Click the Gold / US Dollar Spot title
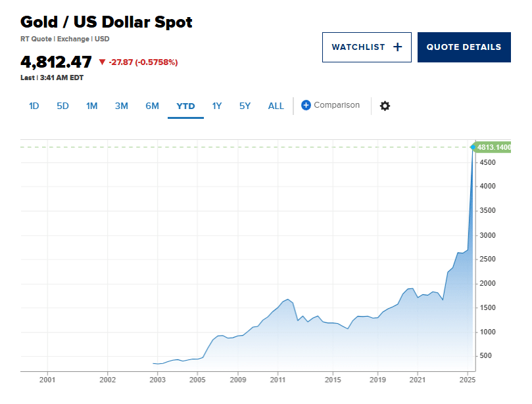The width and height of the screenshot is (532, 404). click(x=106, y=22)
